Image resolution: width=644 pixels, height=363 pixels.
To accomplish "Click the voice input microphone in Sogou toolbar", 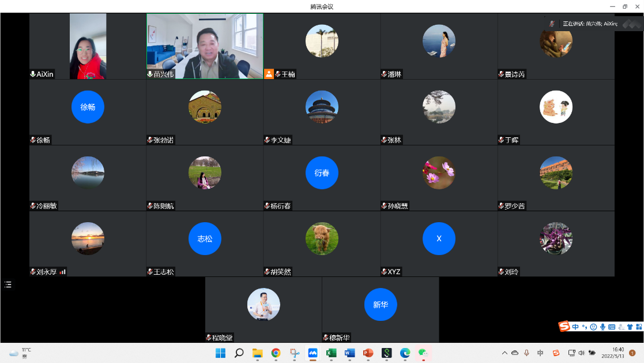I will [x=602, y=327].
